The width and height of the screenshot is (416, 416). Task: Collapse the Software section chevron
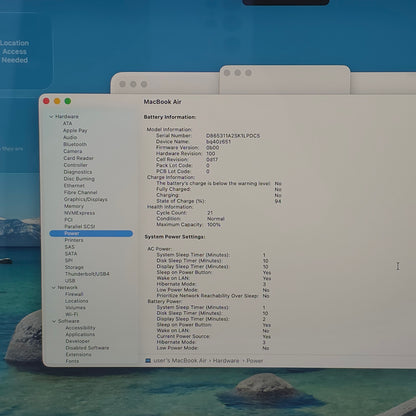pos(54,321)
